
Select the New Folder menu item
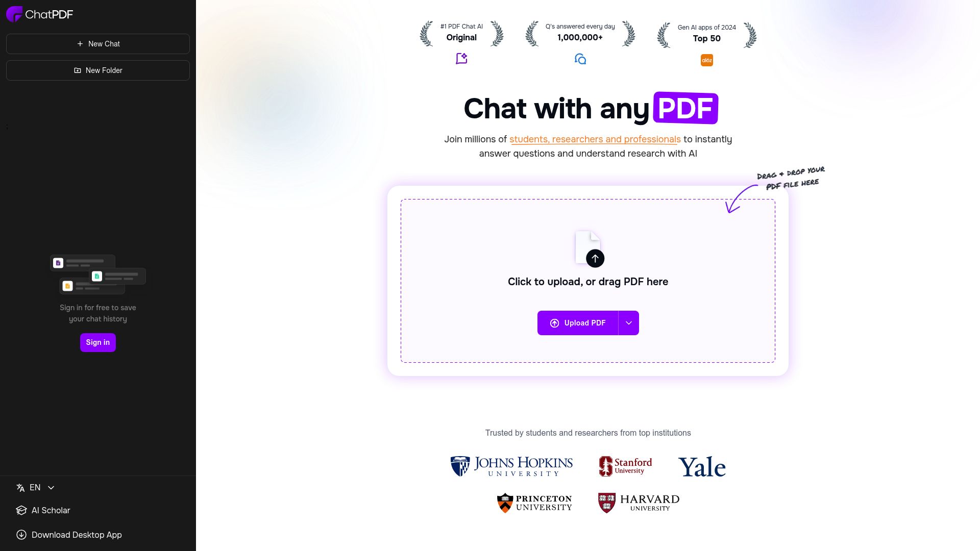[x=97, y=70]
